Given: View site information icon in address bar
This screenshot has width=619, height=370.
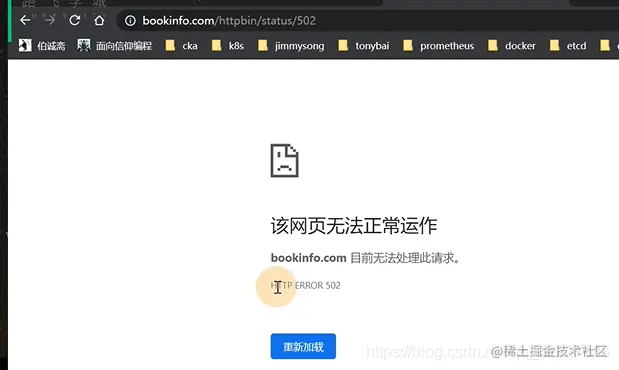Looking at the screenshot, I should point(130,21).
